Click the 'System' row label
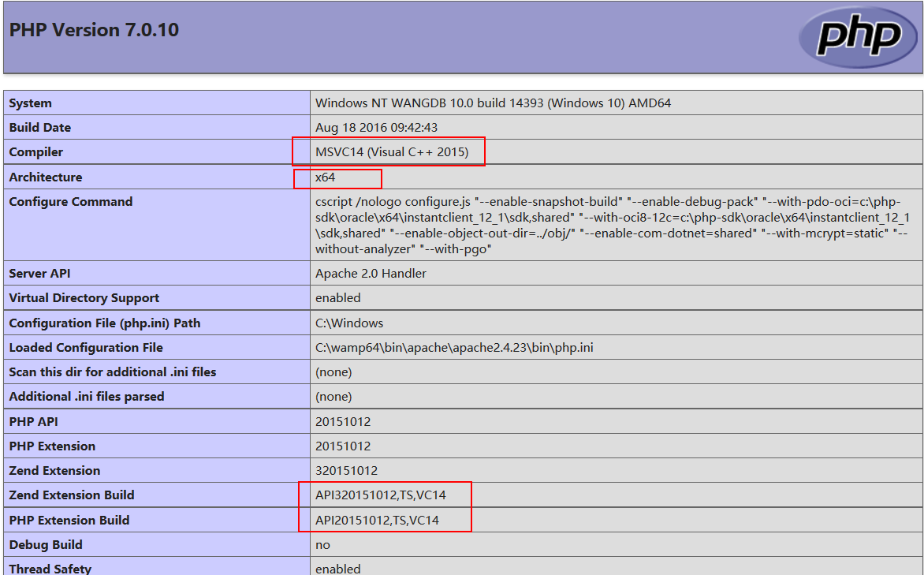Image resolution: width=924 pixels, height=575 pixels. (x=30, y=103)
